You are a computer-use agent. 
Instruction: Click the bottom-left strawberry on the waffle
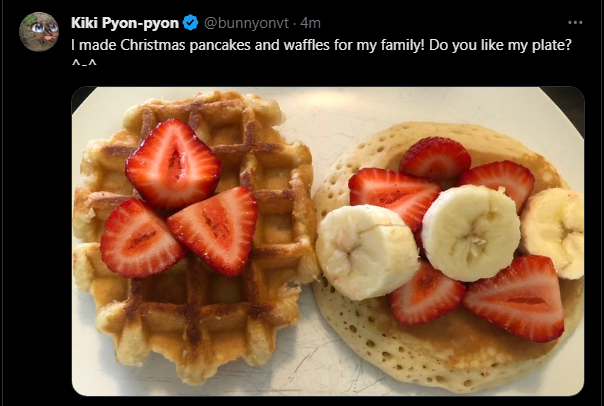pos(140,239)
